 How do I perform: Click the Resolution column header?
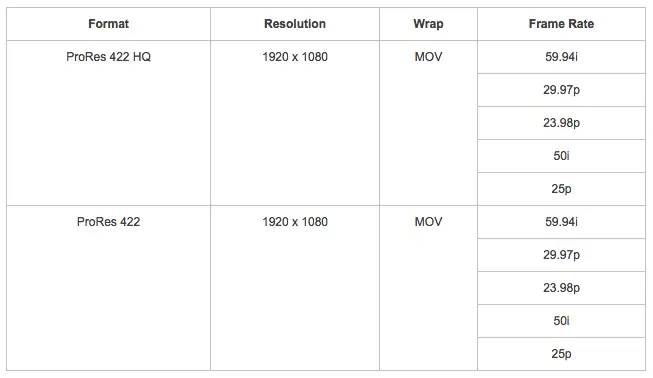295,24
